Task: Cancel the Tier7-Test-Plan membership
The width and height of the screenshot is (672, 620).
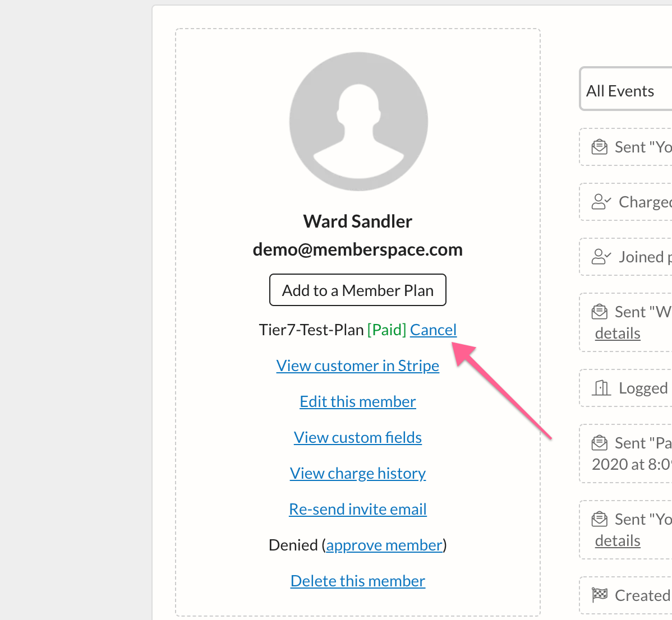Action: [x=433, y=330]
